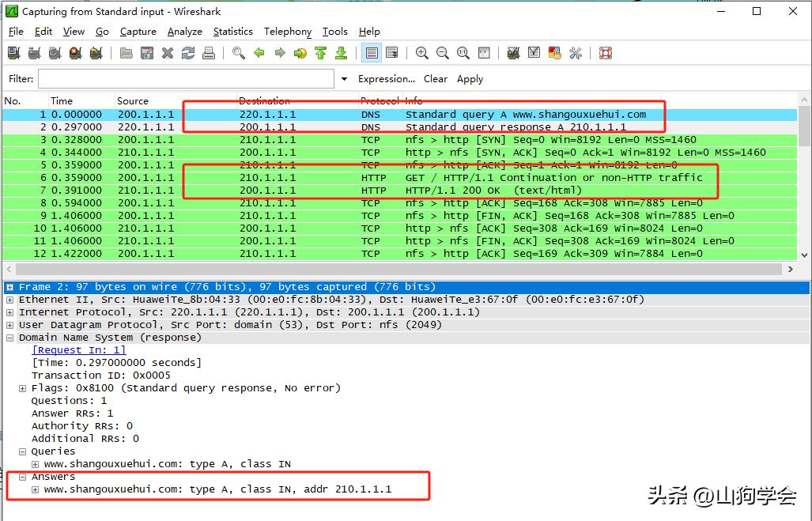Expand the Ethernet II tree node
Viewport: 812px width, 521px height.
[x=10, y=300]
